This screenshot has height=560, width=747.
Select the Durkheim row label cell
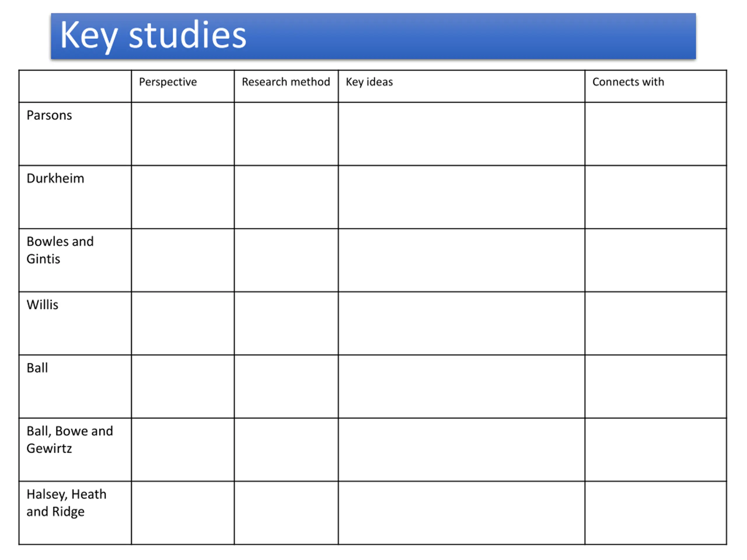[x=75, y=197]
